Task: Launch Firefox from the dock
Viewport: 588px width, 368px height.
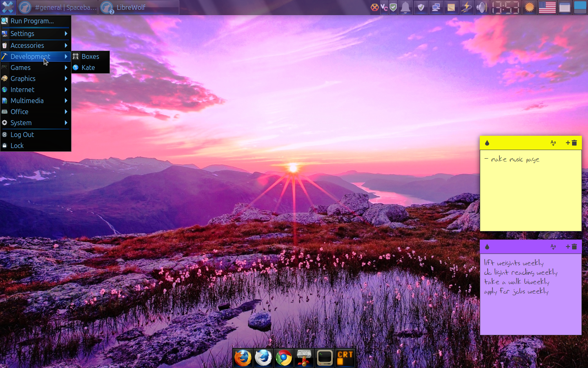Action: 243,357
